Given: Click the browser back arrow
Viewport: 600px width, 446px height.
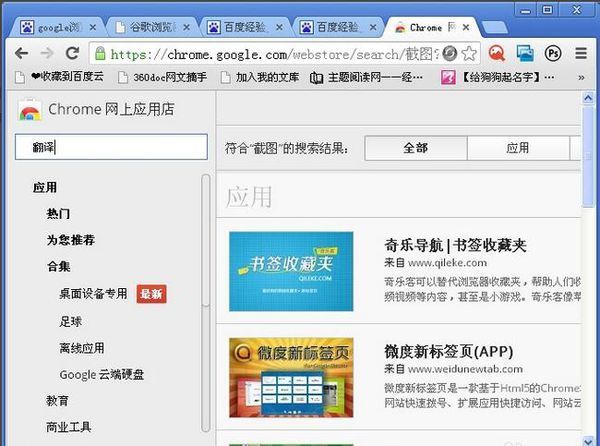Looking at the screenshot, I should 21,53.
